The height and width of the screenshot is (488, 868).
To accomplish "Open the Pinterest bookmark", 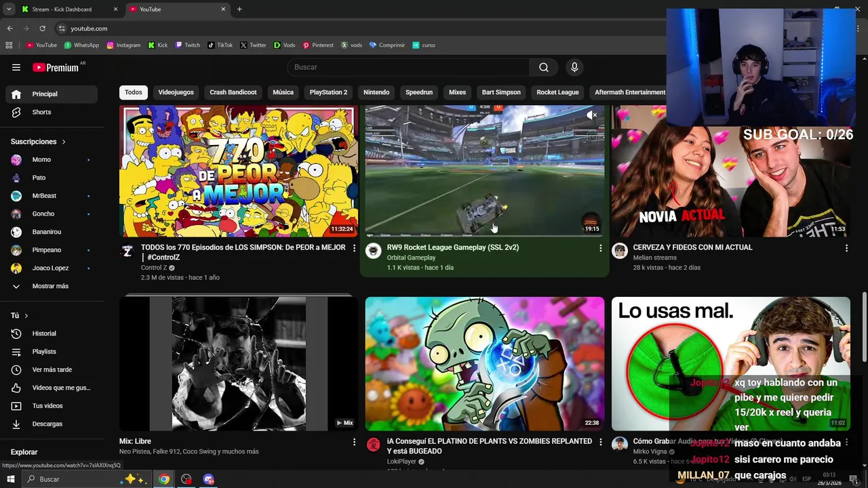I will point(318,45).
